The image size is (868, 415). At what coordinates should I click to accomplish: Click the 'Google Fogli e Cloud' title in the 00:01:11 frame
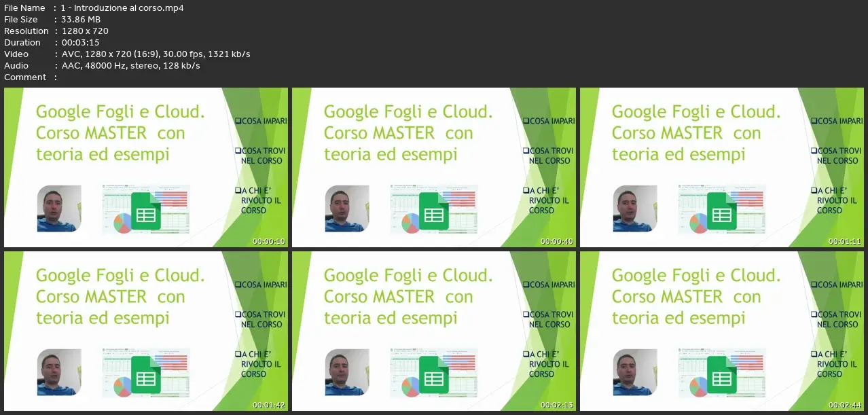696,112
